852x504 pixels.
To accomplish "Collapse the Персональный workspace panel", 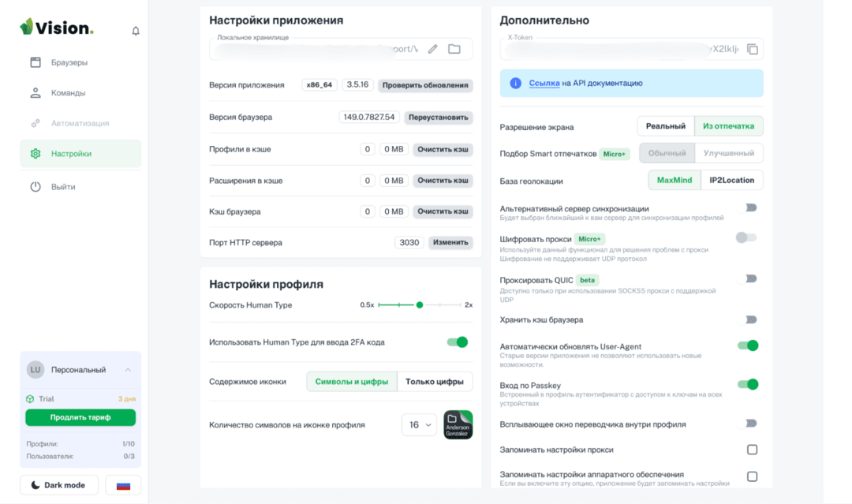I will (x=129, y=369).
